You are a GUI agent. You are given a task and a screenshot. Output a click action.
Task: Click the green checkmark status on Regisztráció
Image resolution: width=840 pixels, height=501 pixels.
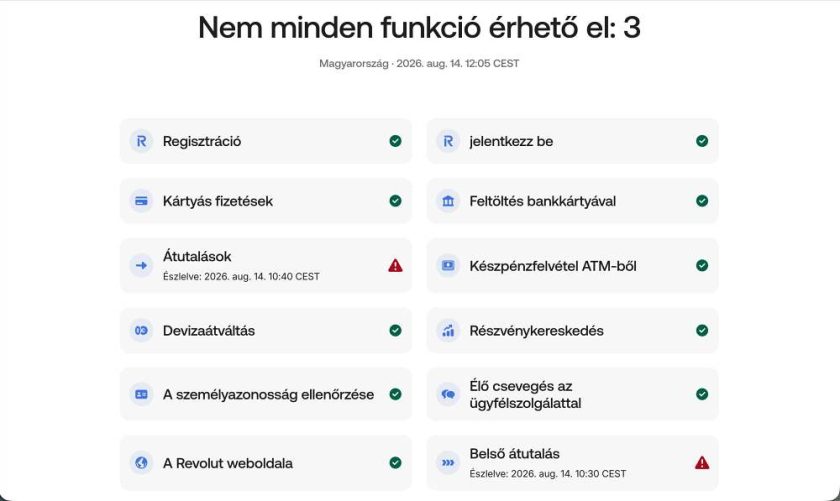coord(395,141)
